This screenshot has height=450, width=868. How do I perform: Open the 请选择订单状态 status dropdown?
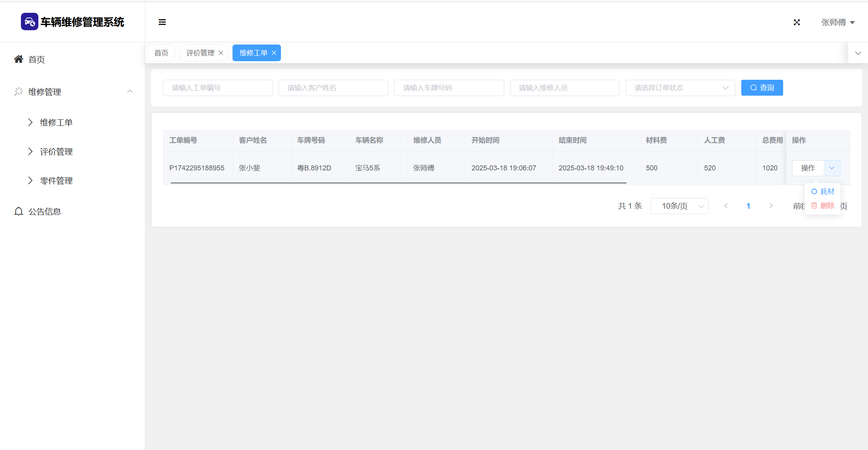pos(680,88)
